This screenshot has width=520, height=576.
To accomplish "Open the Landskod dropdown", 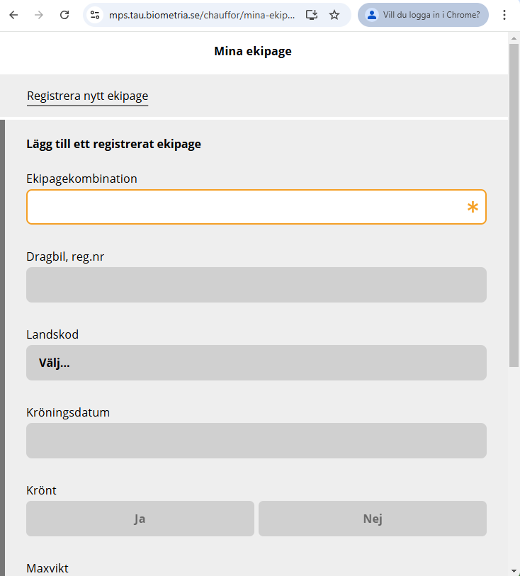I will point(256,363).
